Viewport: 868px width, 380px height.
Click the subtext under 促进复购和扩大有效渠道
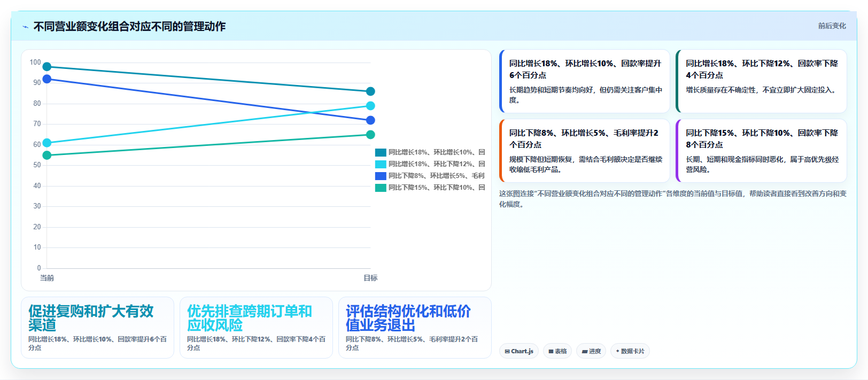[x=97, y=343]
